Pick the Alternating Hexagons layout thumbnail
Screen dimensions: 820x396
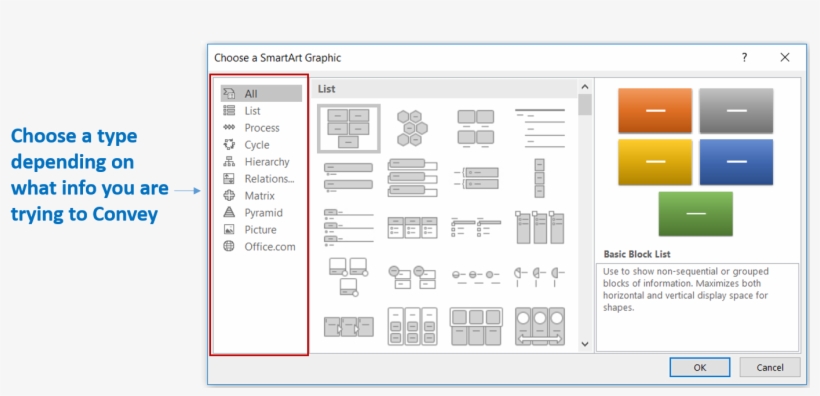pyautogui.click(x=412, y=128)
